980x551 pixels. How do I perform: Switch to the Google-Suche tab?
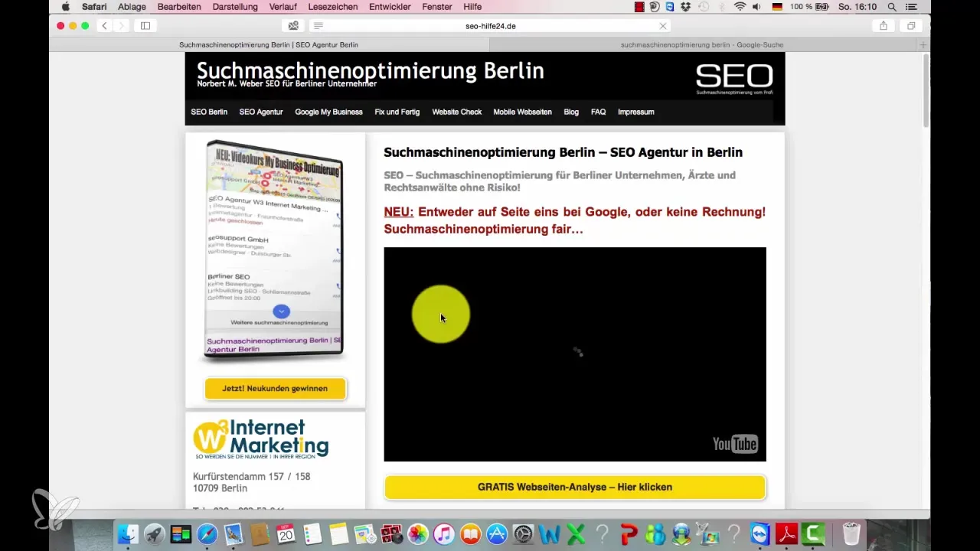(702, 44)
